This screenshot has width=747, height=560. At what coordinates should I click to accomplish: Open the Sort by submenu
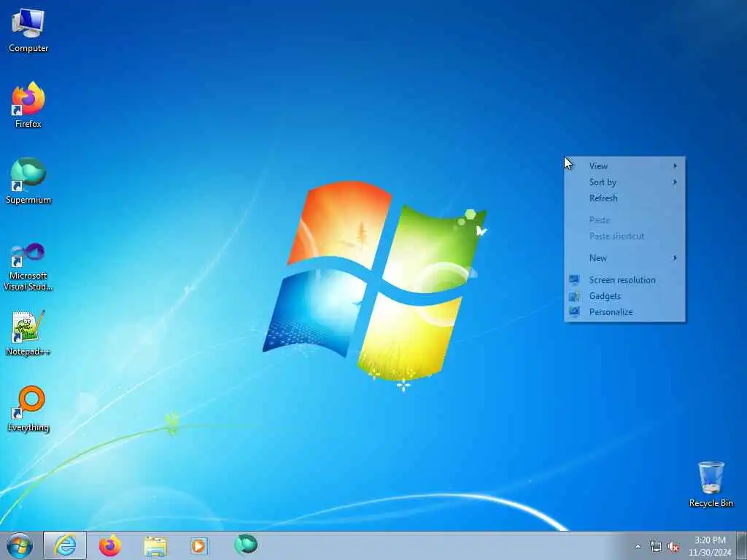(624, 182)
